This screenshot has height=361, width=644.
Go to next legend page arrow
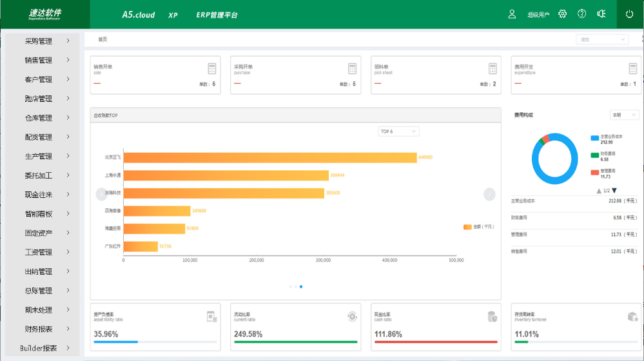pyautogui.click(x=614, y=191)
